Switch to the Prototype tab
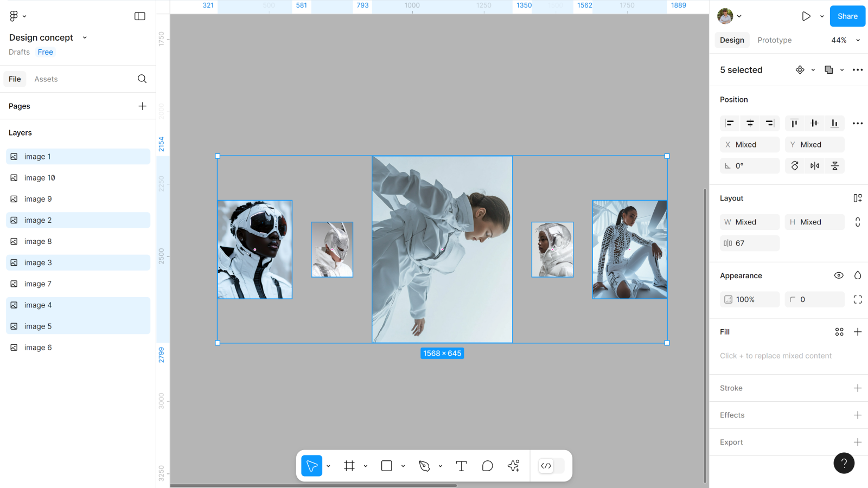Screen dimensions: 868x488 coord(774,40)
